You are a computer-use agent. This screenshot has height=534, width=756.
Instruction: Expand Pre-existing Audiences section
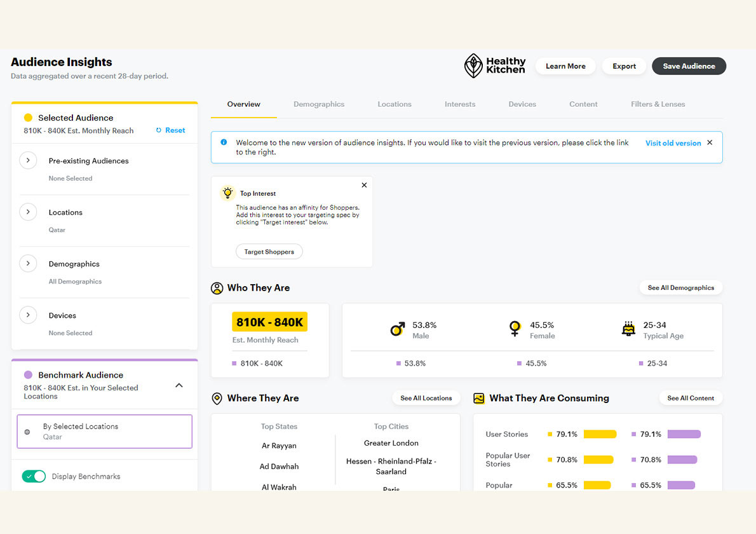point(28,161)
